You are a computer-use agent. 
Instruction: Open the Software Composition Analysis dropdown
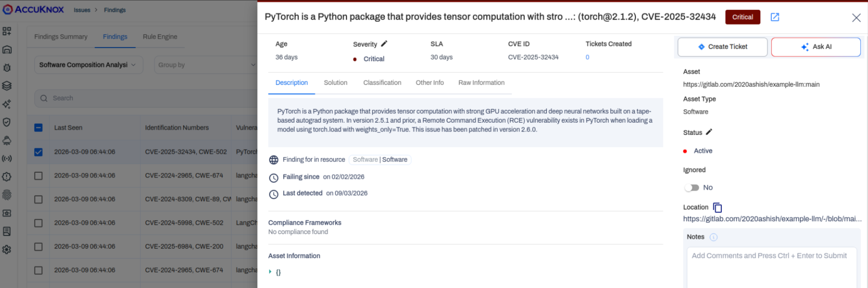click(x=87, y=65)
